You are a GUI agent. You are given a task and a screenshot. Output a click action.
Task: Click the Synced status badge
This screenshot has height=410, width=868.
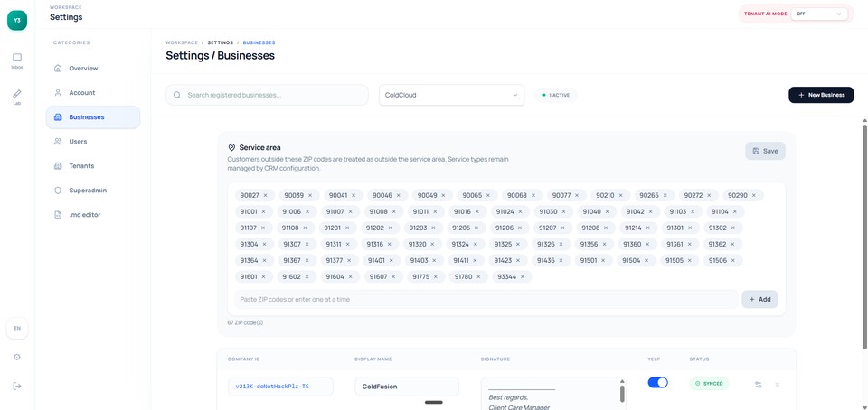pyautogui.click(x=709, y=383)
